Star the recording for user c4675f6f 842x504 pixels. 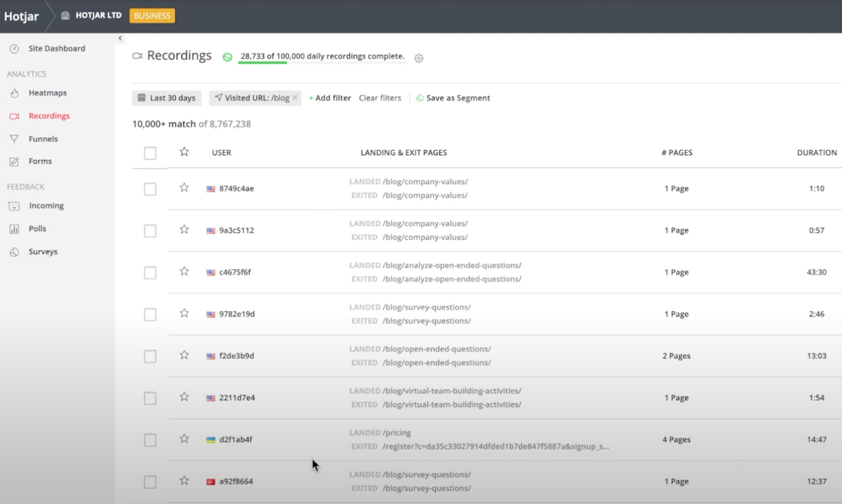[184, 272]
